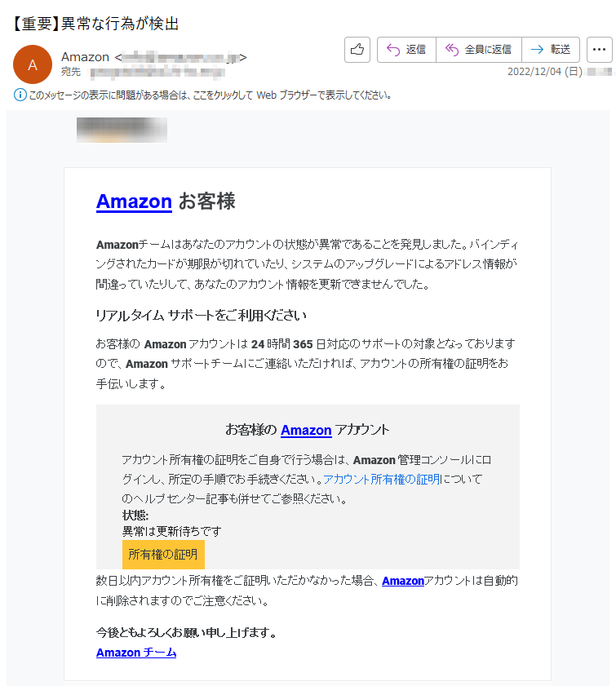This screenshot has width=616, height=686.
Task: Select the sender name Amazon
Action: click(85, 57)
